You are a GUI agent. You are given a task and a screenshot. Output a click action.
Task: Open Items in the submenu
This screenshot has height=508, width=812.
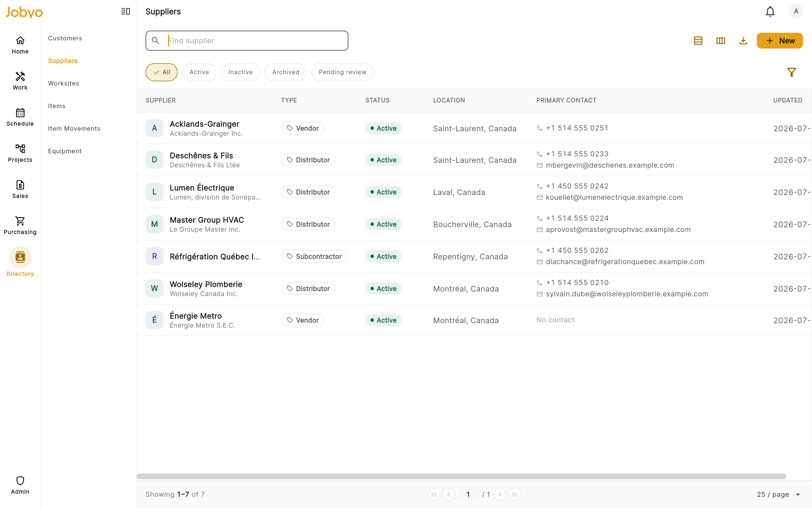[x=57, y=106]
